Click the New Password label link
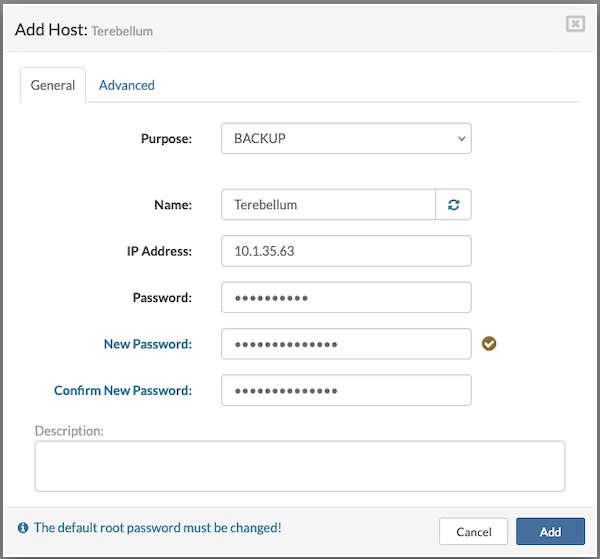The width and height of the screenshot is (600, 559). point(148,344)
